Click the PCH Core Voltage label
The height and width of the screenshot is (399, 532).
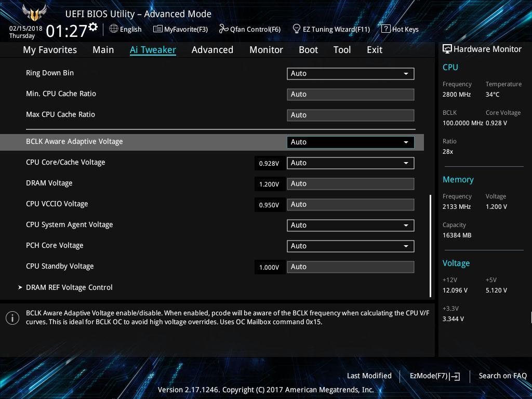pyautogui.click(x=55, y=245)
